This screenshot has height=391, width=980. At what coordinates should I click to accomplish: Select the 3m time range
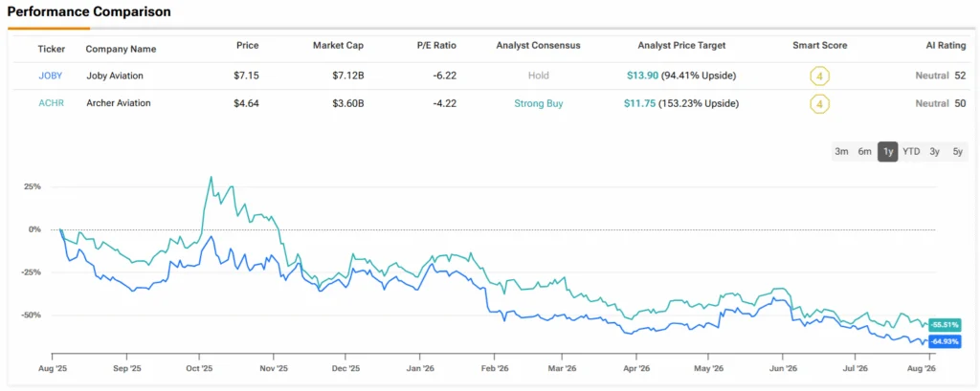click(x=842, y=152)
